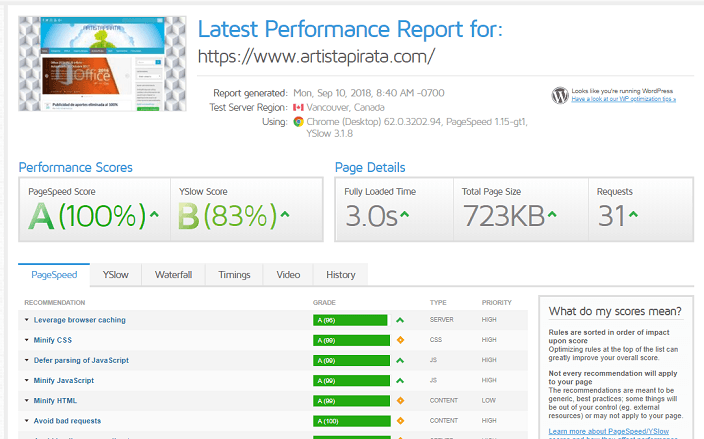The height and width of the screenshot is (439, 704).
Task: Click the A (96) grade bar
Action: click(350, 320)
